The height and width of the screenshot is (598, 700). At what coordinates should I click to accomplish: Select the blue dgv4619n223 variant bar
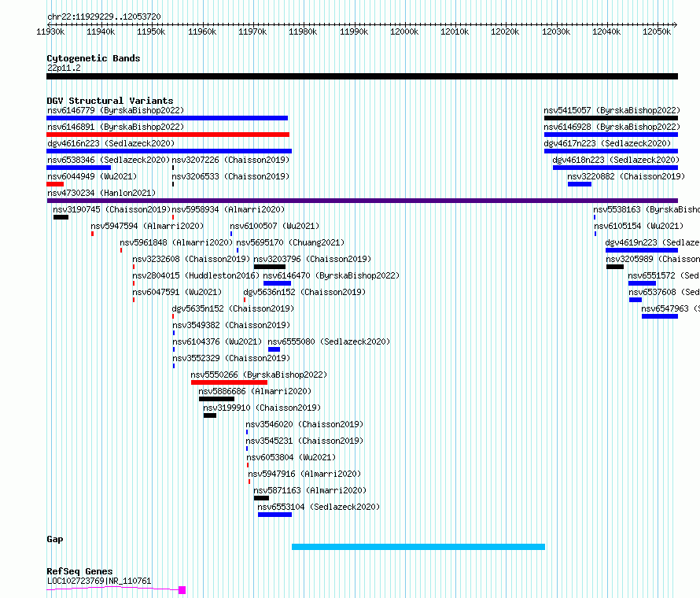click(642, 250)
